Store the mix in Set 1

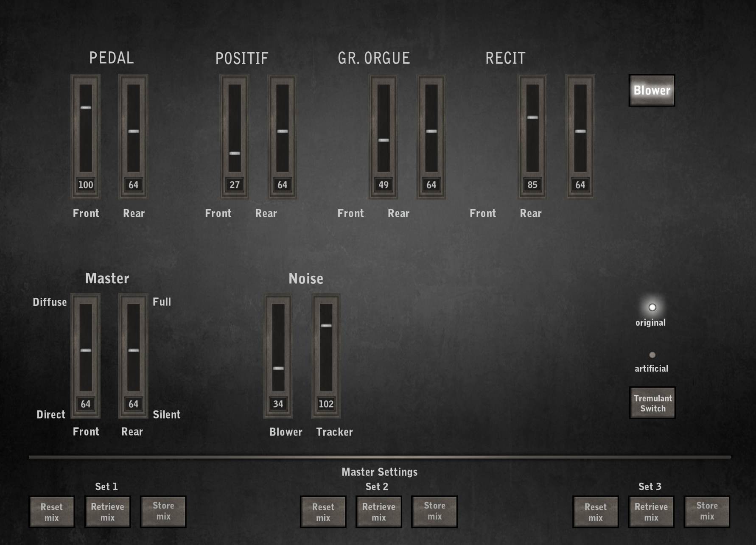click(163, 511)
